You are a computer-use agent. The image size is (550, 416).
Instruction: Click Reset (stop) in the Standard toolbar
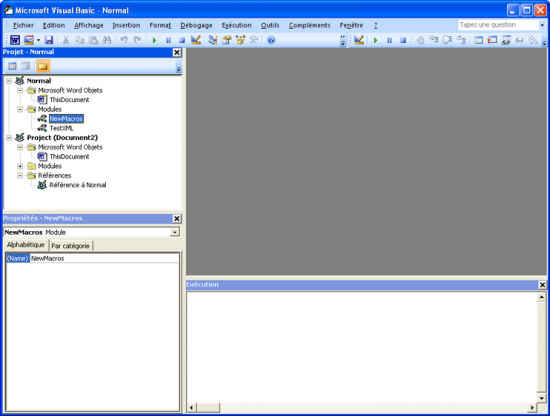[x=182, y=40]
